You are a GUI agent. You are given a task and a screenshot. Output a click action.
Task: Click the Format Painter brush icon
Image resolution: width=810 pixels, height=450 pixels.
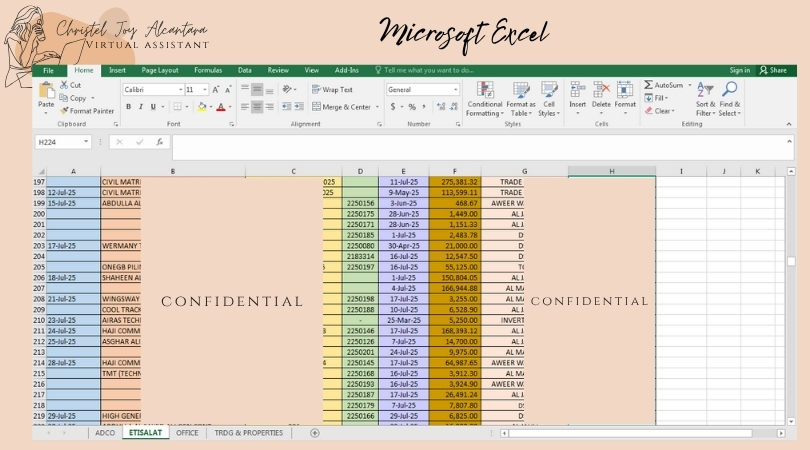click(62, 111)
